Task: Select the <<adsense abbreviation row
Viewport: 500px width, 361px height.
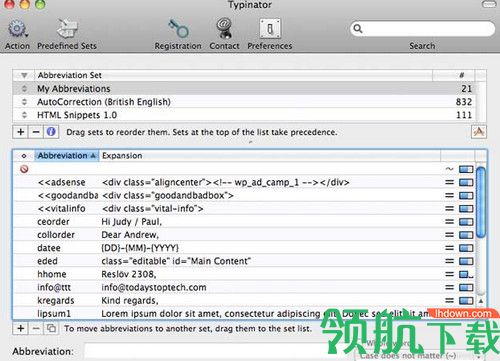Action: click(x=244, y=182)
